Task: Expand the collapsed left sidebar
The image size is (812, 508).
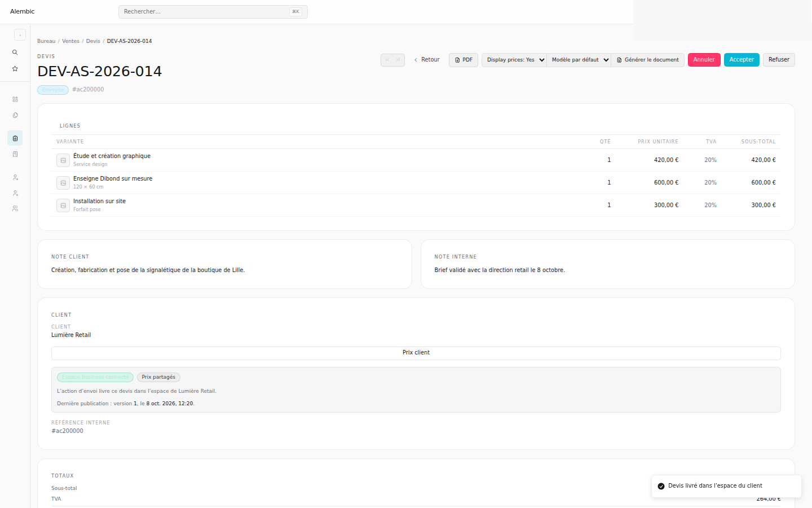Action: click(x=20, y=35)
